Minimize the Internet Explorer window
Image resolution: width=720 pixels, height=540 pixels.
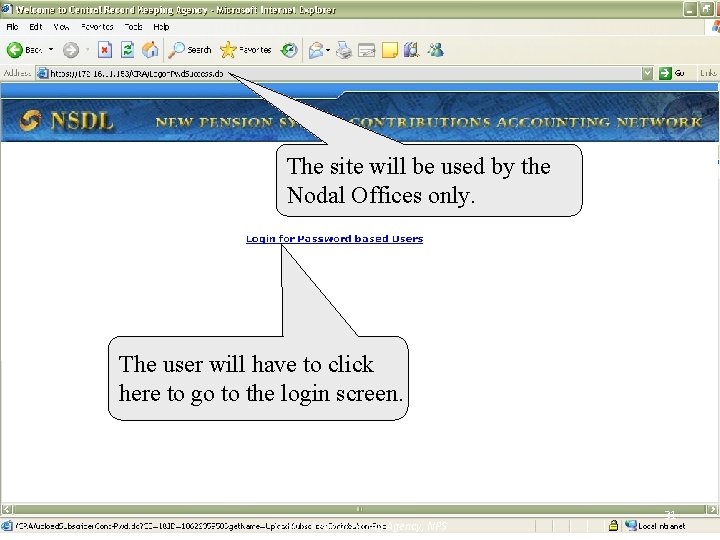coord(690,9)
